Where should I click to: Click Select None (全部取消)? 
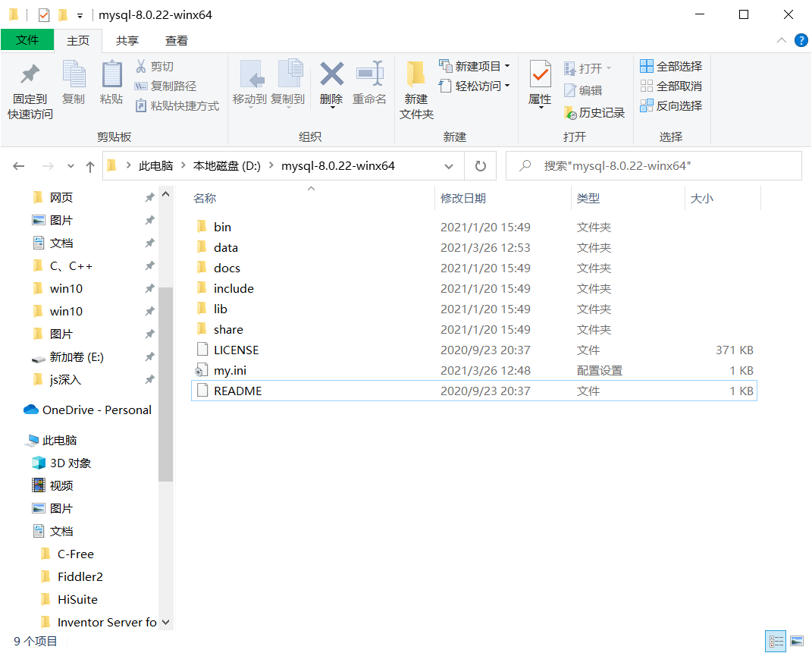coord(671,86)
